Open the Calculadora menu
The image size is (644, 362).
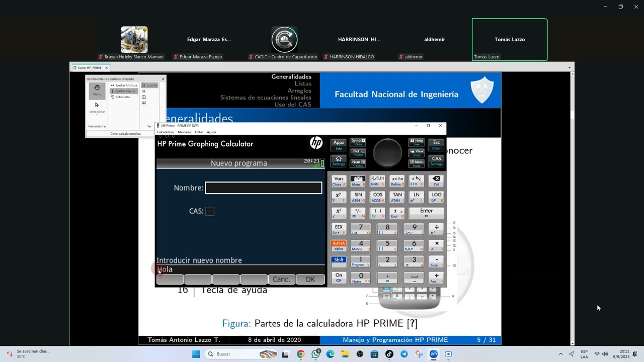(x=165, y=132)
